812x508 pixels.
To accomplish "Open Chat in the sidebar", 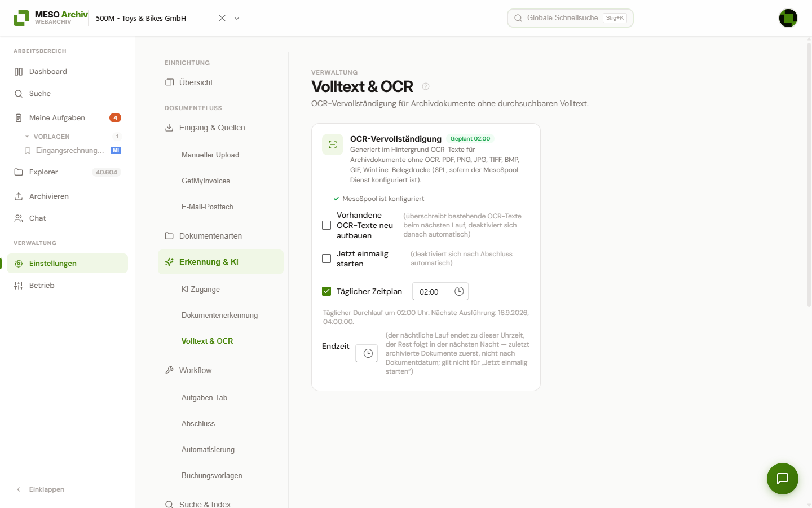I will coord(68,218).
